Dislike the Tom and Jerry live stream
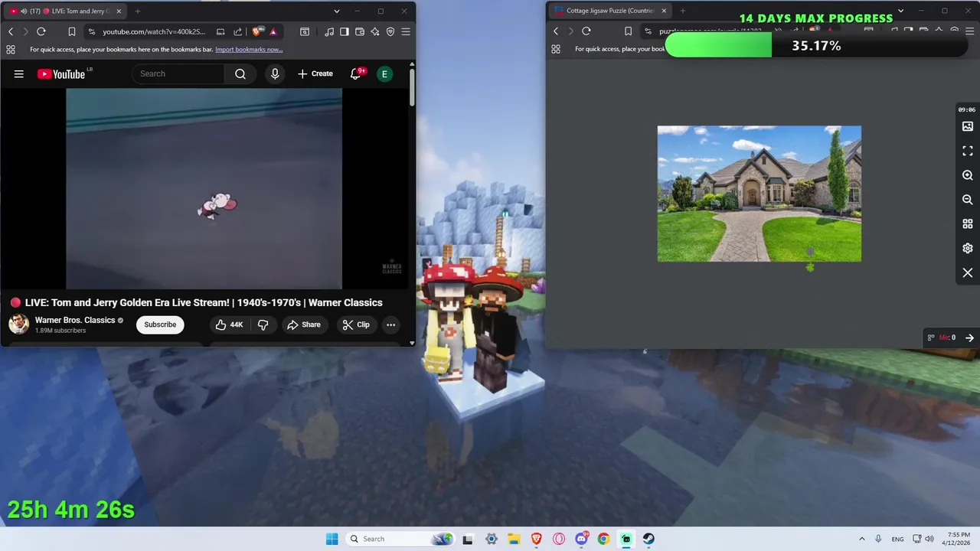Image resolution: width=980 pixels, height=551 pixels. pyautogui.click(x=263, y=324)
